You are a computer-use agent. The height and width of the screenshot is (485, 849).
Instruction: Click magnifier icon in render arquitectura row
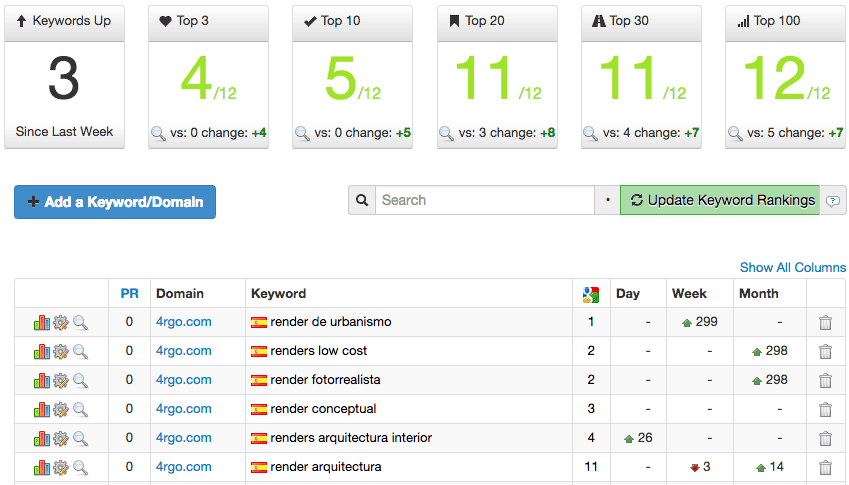click(x=80, y=468)
